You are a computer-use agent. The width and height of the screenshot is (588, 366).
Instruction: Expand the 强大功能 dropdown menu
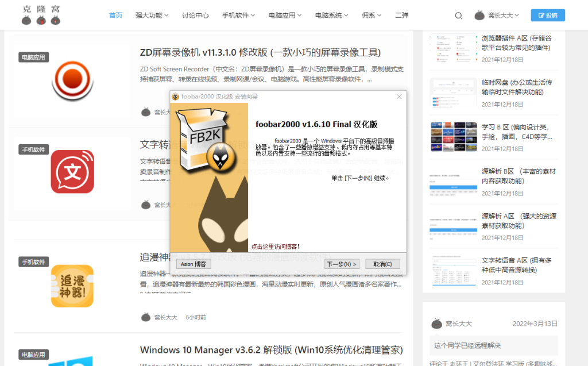coord(152,16)
